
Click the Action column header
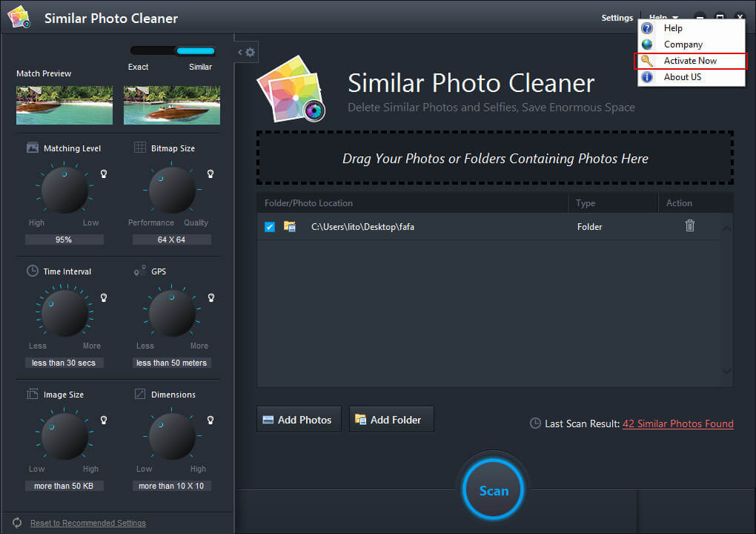tap(696, 203)
